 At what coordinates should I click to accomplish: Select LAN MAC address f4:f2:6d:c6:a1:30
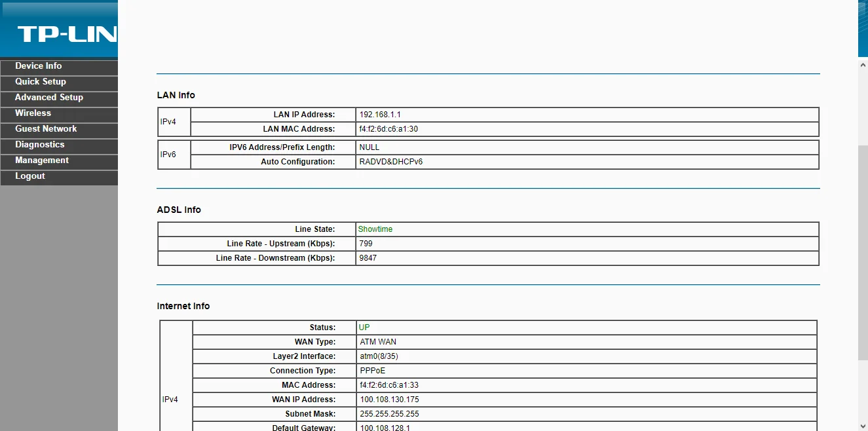pos(388,129)
